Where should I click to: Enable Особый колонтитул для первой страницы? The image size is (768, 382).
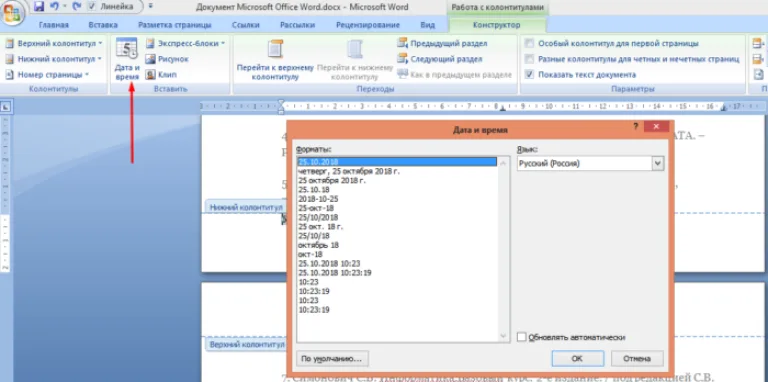click(x=529, y=44)
